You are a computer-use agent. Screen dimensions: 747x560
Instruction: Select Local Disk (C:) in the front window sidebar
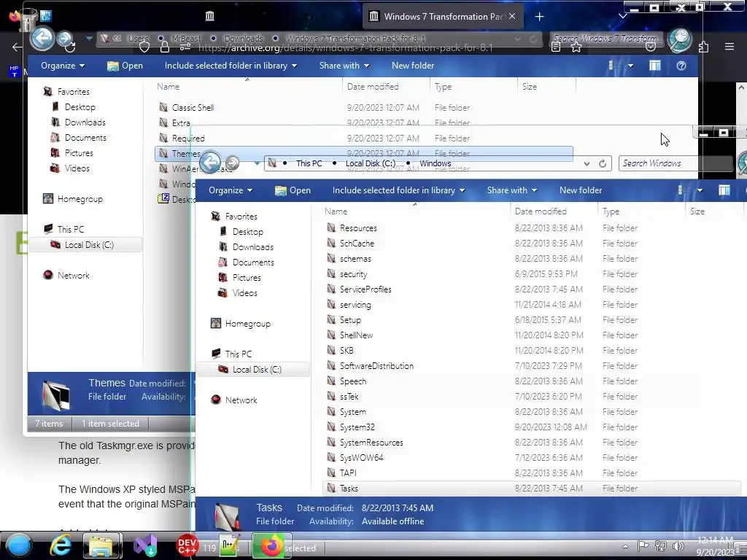(257, 370)
